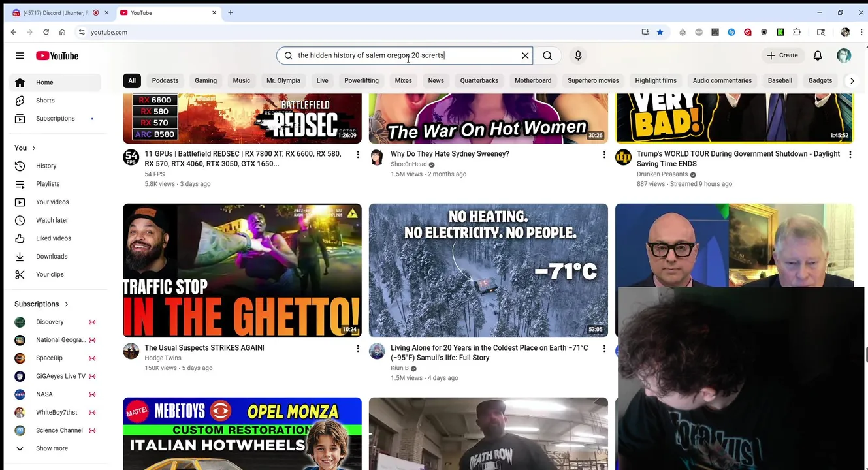
Task: Open Shoe0nHead channel avatar
Action: coord(377,157)
